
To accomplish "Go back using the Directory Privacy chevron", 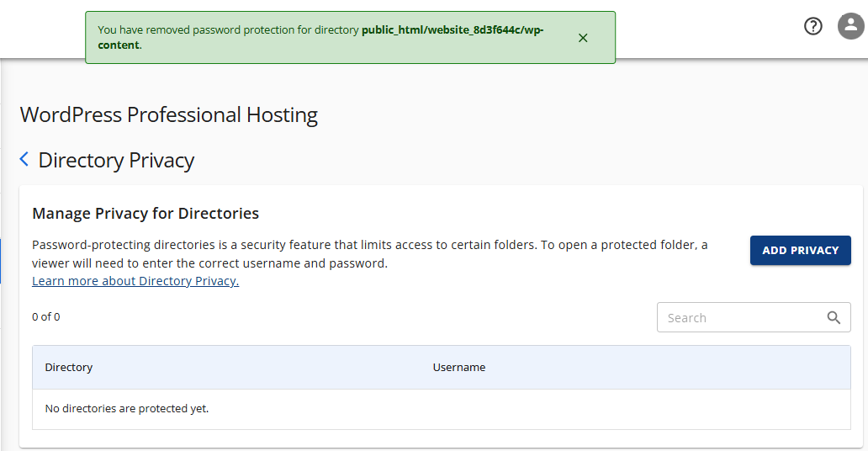I will click(24, 159).
